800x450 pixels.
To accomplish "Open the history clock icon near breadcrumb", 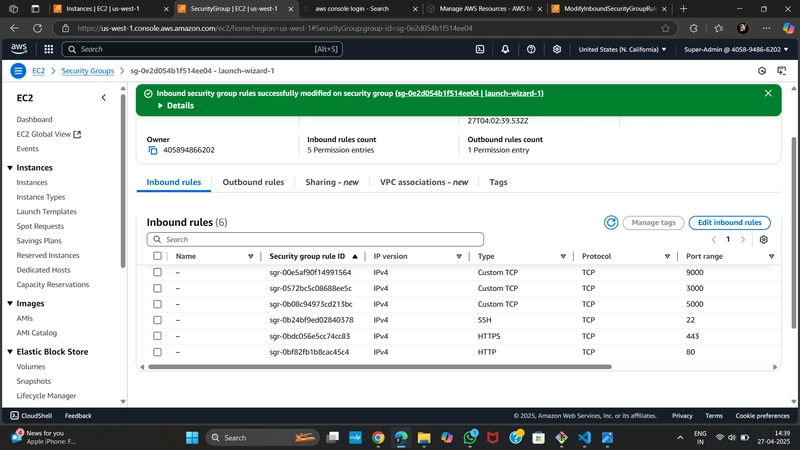I will tap(762, 71).
